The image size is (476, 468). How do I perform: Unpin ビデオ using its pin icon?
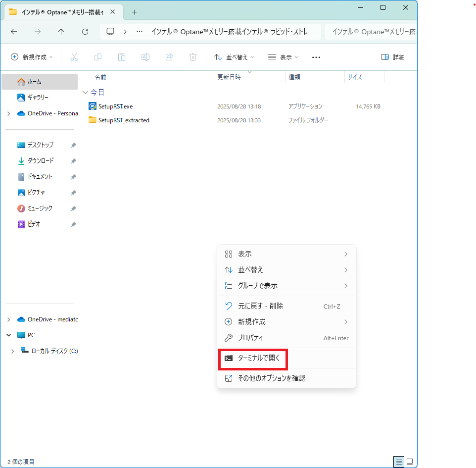(73, 224)
